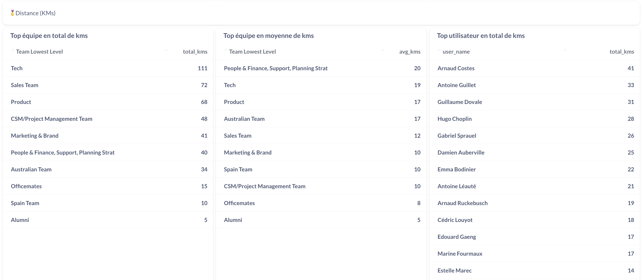This screenshot has width=644, height=280.
Task: Click the medal icon beside Distance (KMs)
Action: coord(12,13)
